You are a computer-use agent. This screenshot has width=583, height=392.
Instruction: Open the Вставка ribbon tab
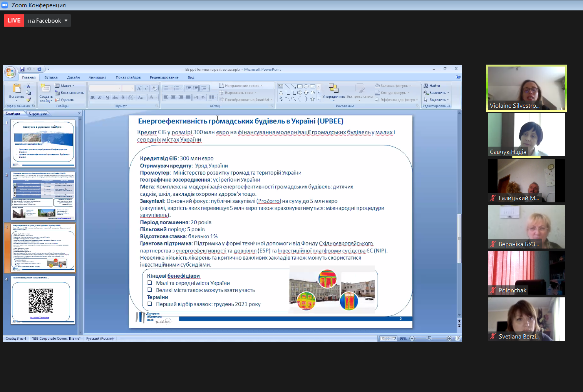click(51, 77)
